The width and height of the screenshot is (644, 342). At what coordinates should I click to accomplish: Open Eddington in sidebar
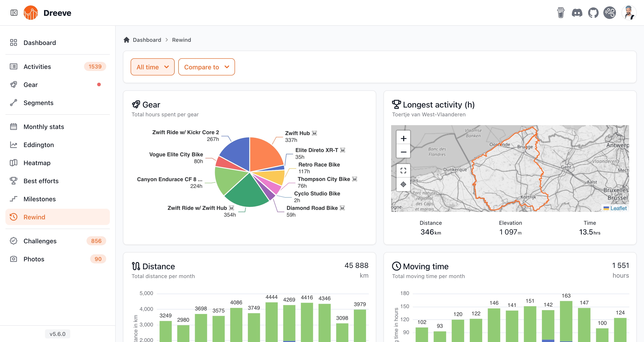[57, 145]
